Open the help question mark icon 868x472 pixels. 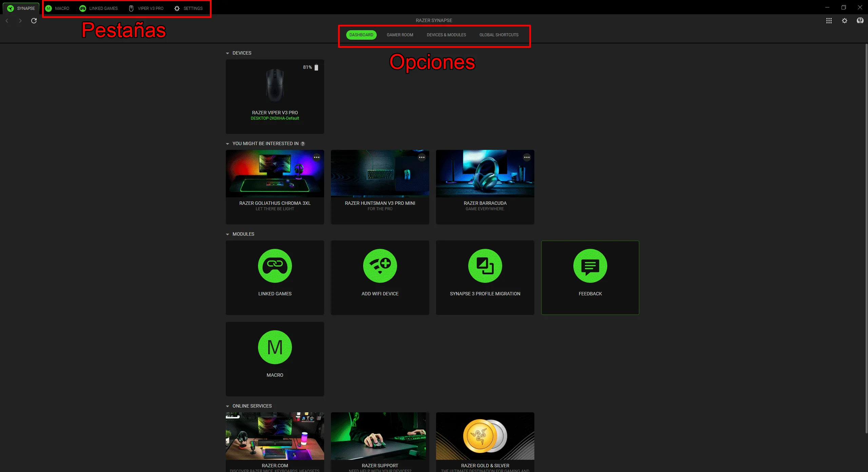click(x=860, y=21)
